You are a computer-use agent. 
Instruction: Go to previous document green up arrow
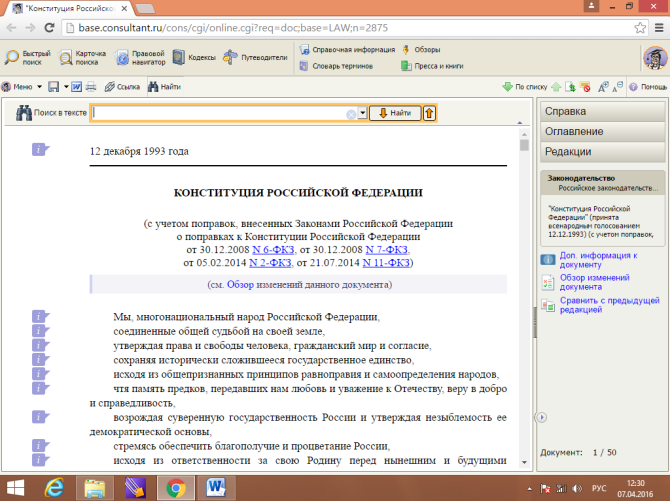point(556,87)
